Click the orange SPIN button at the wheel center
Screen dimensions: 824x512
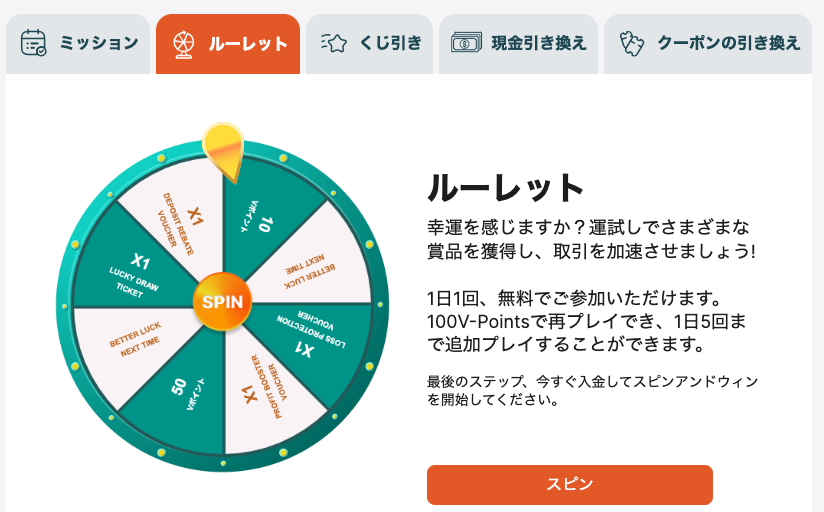pyautogui.click(x=222, y=302)
